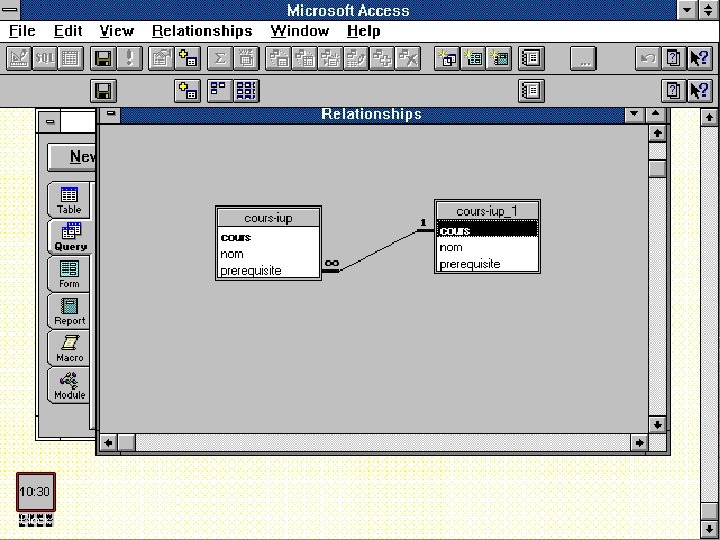Click Relationships window scroll down arrow
Viewport: 720px width, 540px height.
pyautogui.click(x=658, y=424)
